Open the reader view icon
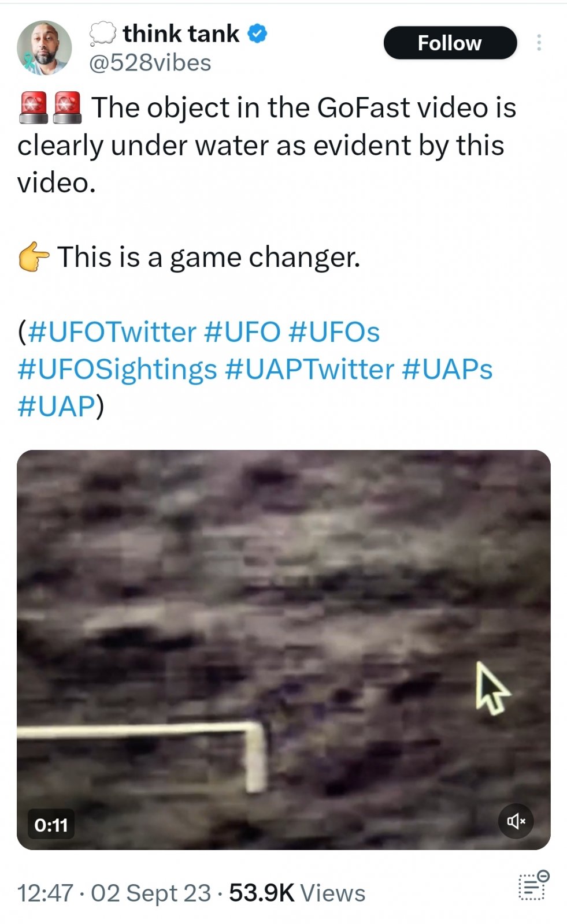This screenshot has width=567, height=924. (x=533, y=886)
